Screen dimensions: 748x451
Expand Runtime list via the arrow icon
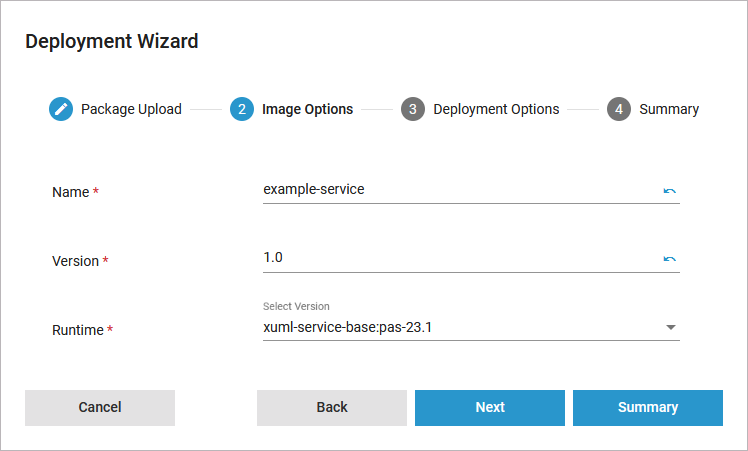coord(671,327)
